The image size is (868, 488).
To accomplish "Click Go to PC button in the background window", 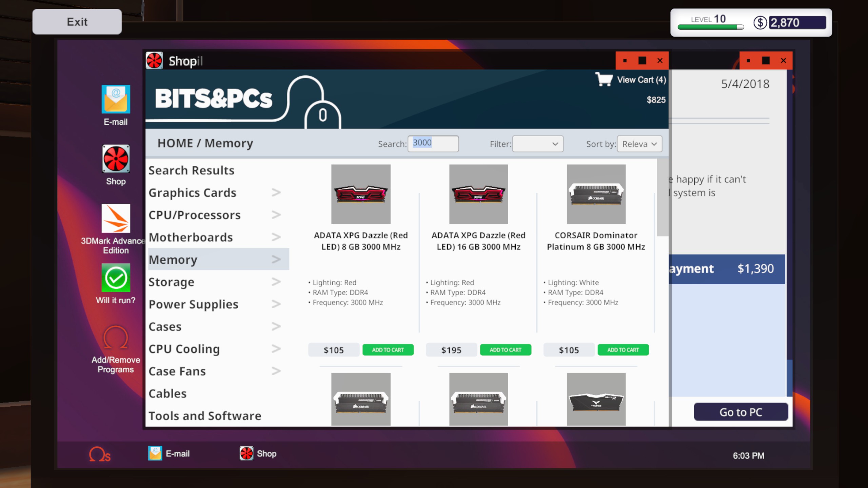I will click(741, 412).
